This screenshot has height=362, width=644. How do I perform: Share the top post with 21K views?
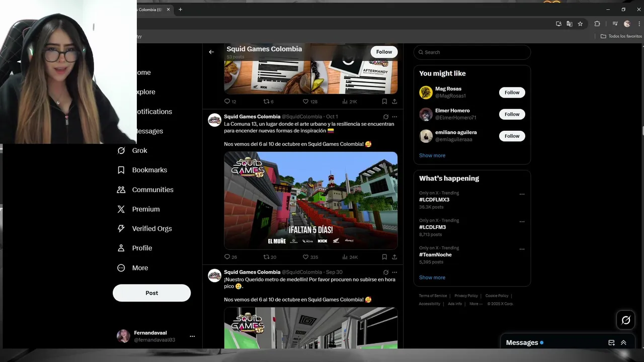coord(394,102)
